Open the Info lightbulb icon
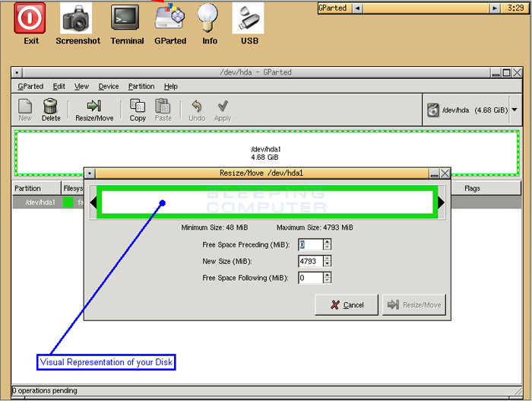The image size is (532, 401). (207, 17)
